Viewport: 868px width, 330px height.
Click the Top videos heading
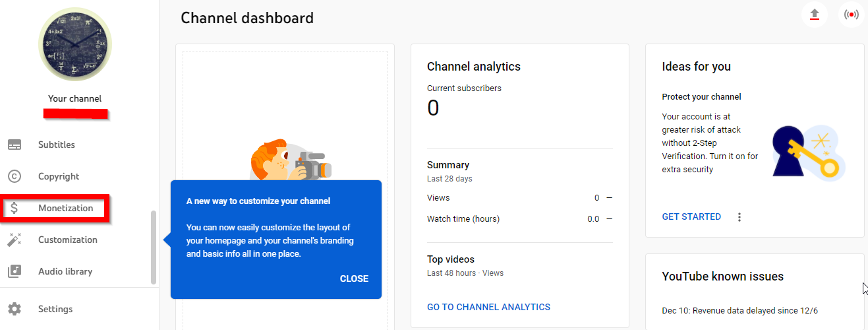(451, 259)
